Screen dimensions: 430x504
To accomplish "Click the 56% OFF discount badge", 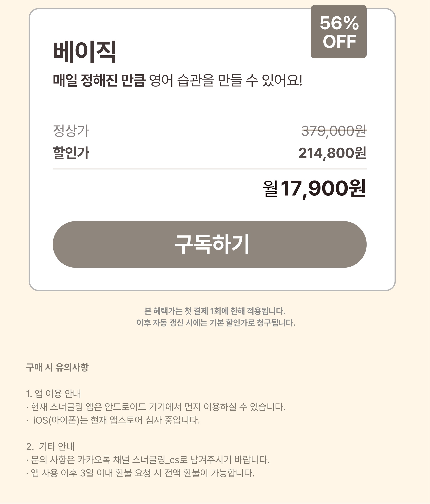I will (338, 32).
